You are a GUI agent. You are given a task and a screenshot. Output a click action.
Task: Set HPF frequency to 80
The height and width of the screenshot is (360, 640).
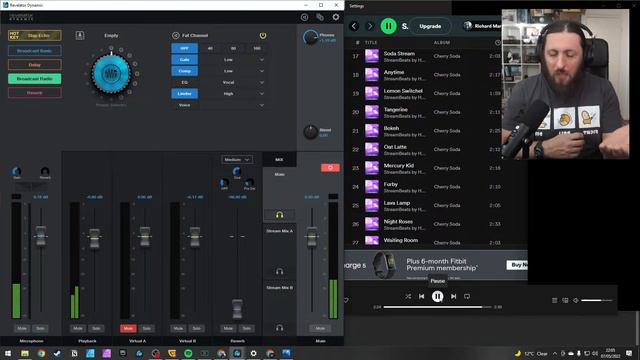pos(233,48)
